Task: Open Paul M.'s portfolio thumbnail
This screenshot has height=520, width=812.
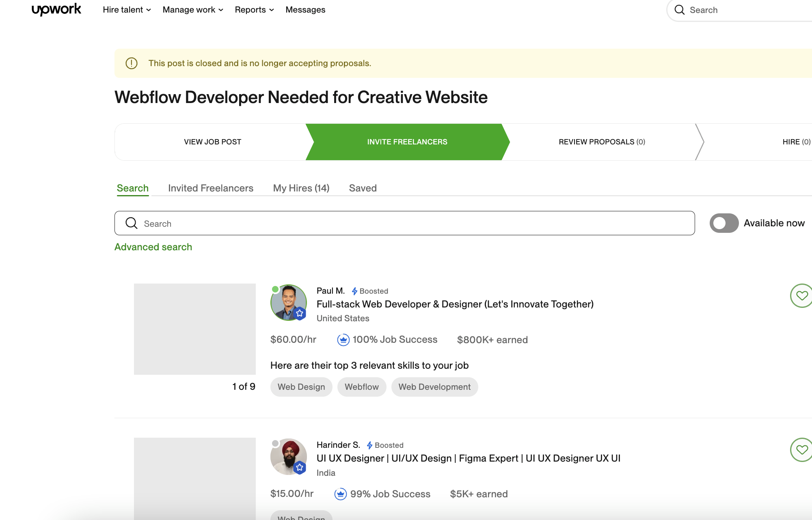Action: click(x=195, y=329)
